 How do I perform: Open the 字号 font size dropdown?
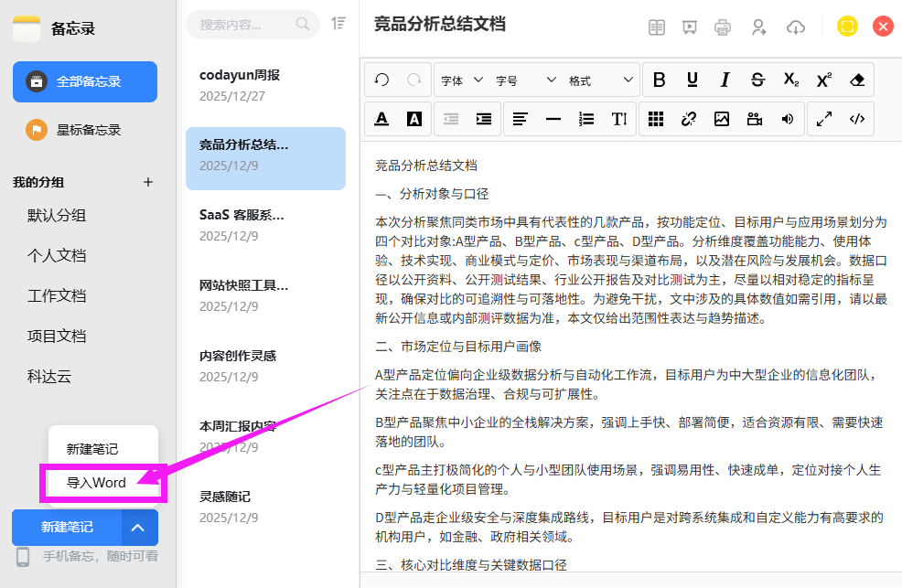coord(525,80)
